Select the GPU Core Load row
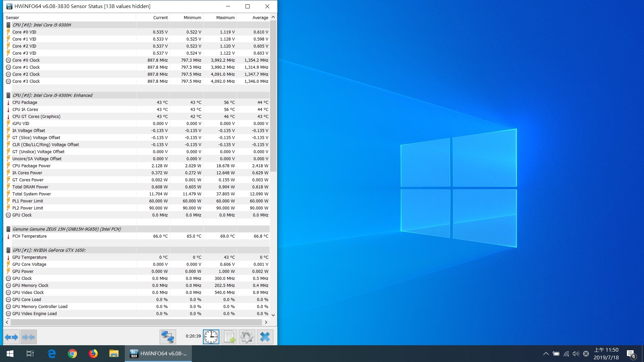This screenshot has width=644, height=362. (137, 299)
